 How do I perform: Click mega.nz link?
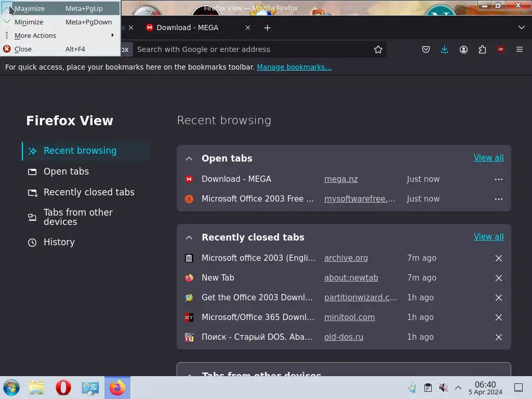tap(341, 179)
